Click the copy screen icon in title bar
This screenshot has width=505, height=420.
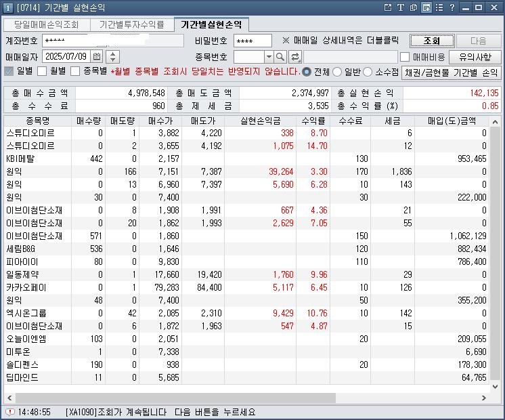tap(414, 7)
